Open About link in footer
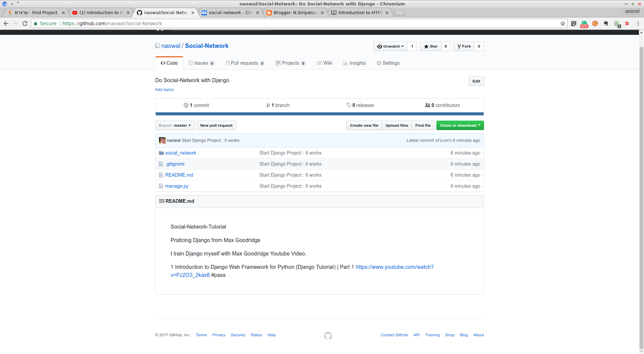644x354 pixels. coord(479,335)
